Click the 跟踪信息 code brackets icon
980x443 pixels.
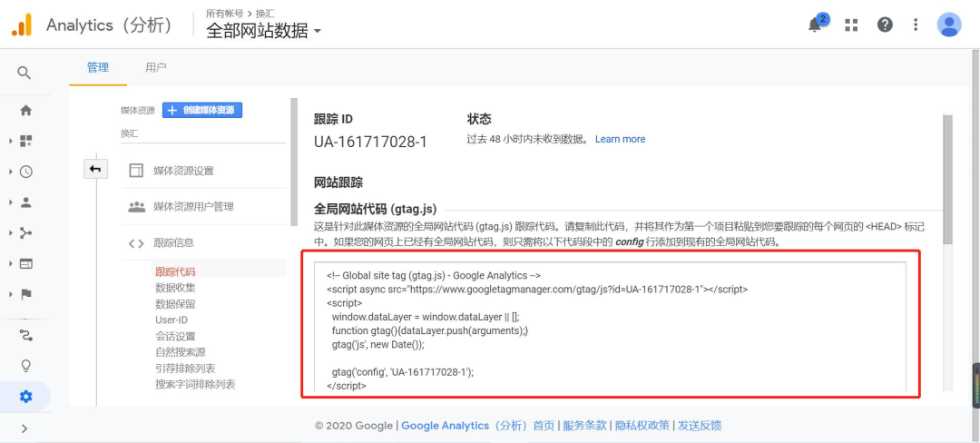click(136, 243)
